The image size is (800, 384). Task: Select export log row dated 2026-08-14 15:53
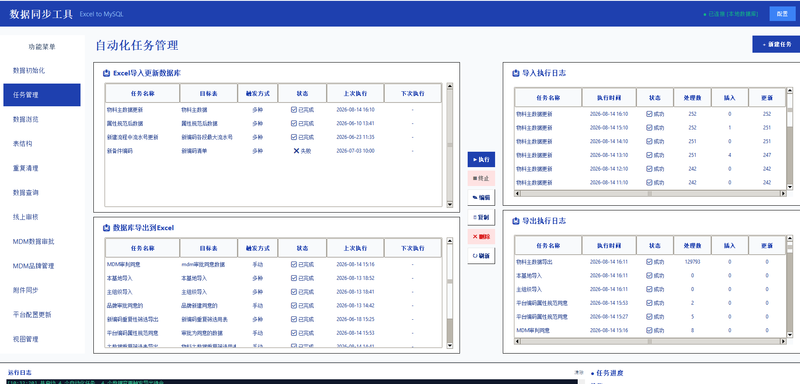[651, 303]
